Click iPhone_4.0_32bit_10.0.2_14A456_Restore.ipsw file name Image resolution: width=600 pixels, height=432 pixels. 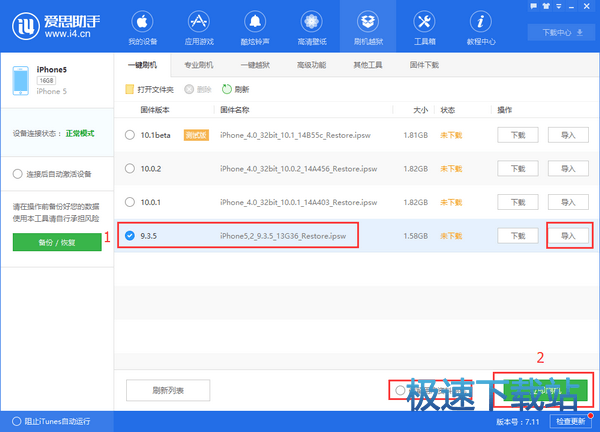click(x=298, y=169)
